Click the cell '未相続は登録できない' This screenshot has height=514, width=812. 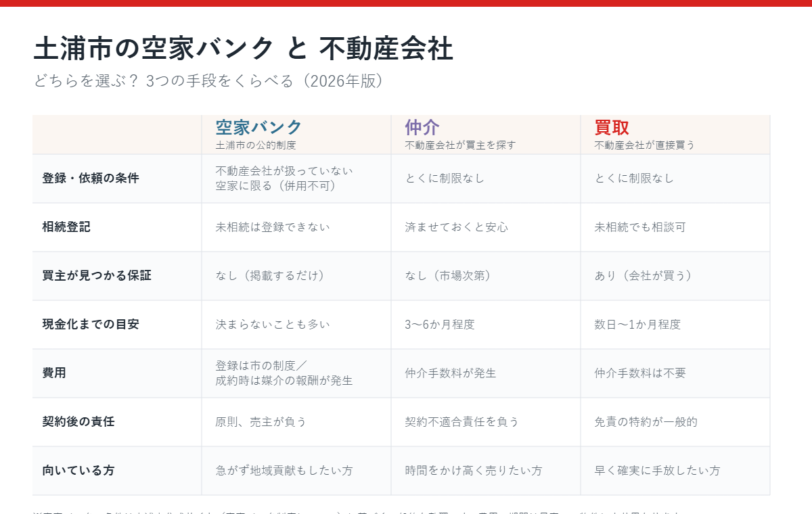273,227
